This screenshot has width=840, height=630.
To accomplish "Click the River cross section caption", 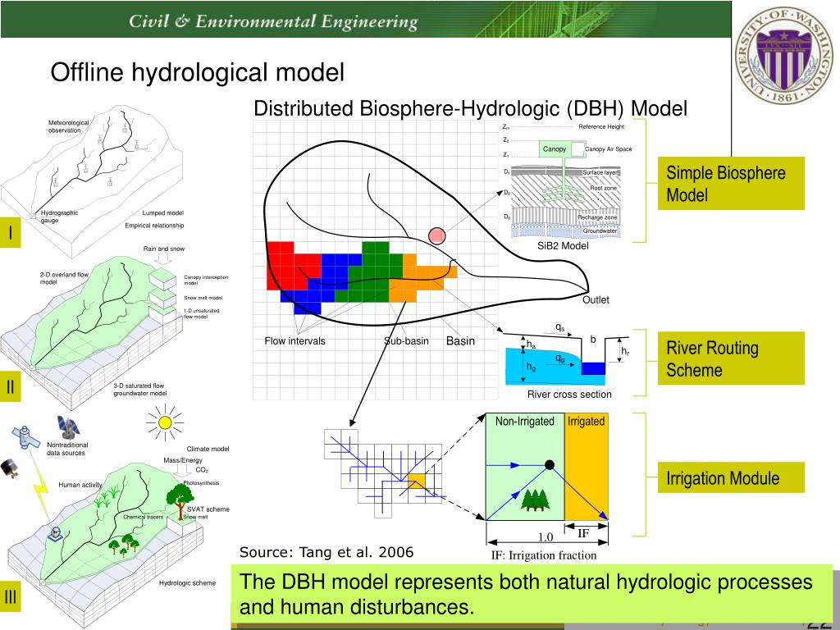I will [569, 395].
